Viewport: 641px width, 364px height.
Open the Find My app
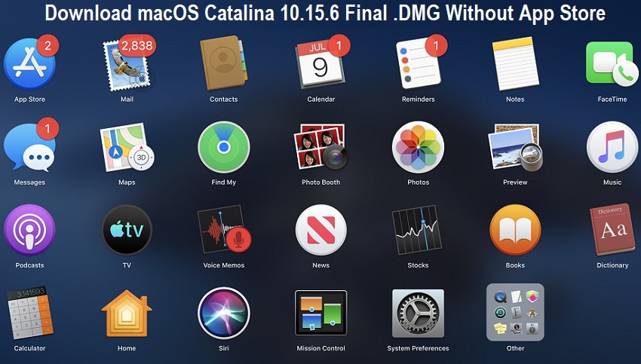[x=224, y=147]
